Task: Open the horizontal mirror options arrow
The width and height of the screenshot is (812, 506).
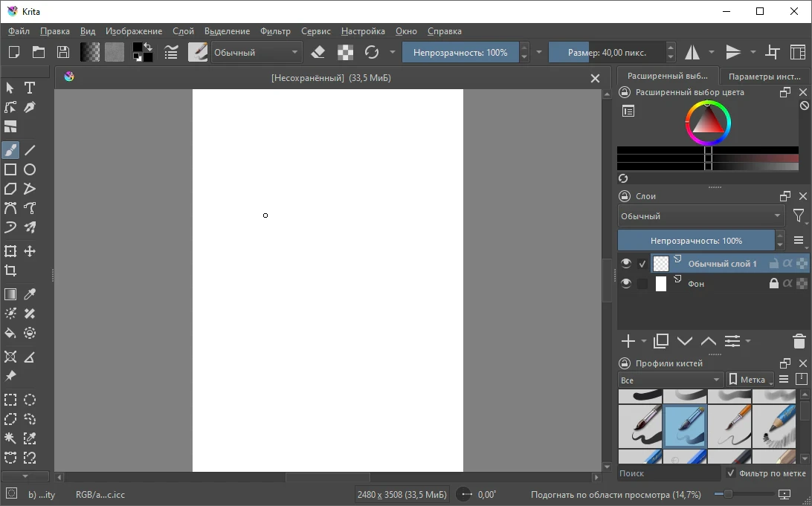Action: click(712, 52)
